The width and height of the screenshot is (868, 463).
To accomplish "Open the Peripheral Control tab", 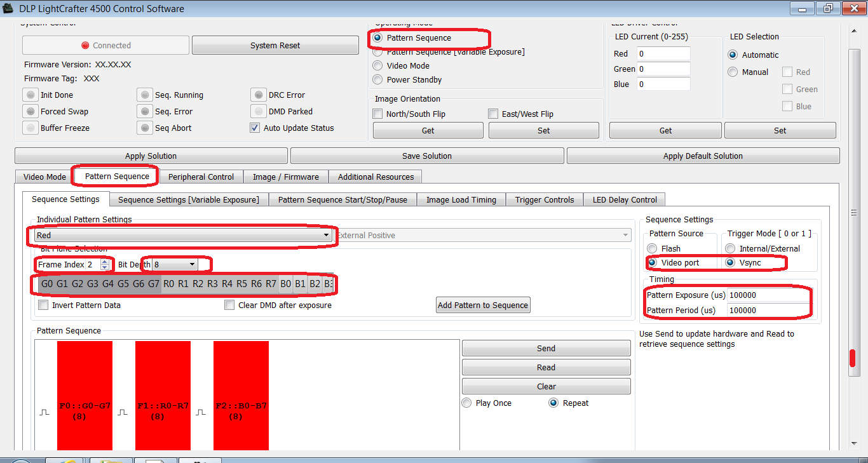I will tap(201, 177).
